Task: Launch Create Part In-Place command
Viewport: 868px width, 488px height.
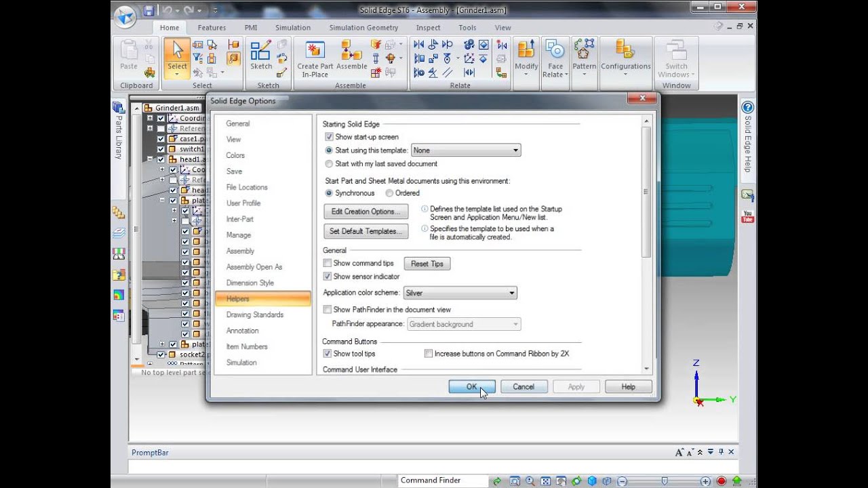Action: tap(315, 59)
